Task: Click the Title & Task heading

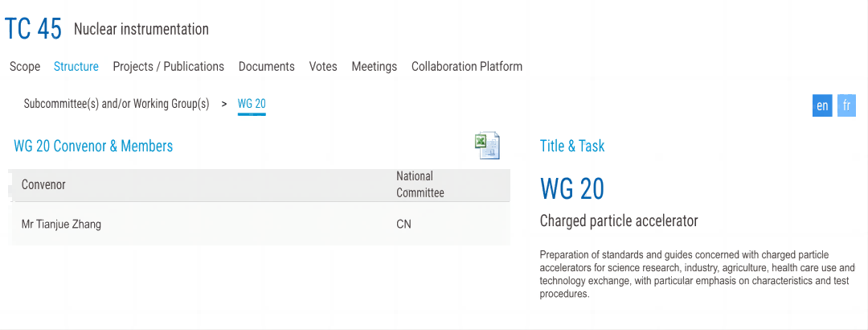Action: pos(572,146)
